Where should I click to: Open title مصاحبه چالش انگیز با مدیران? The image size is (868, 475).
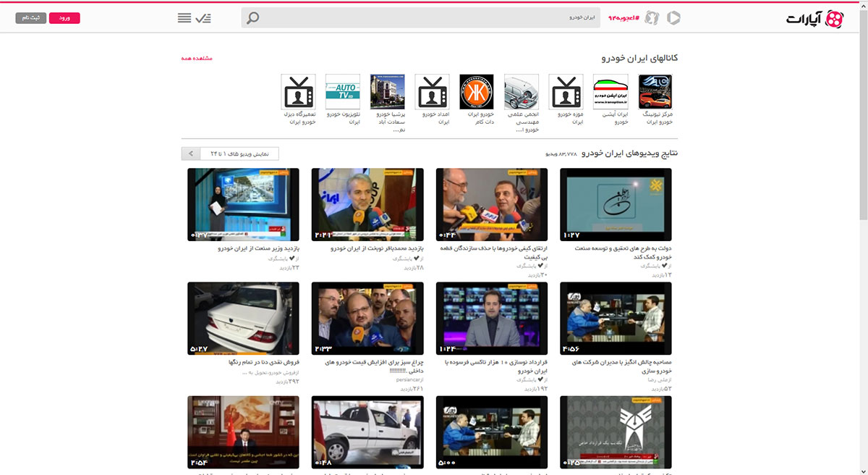(622, 366)
